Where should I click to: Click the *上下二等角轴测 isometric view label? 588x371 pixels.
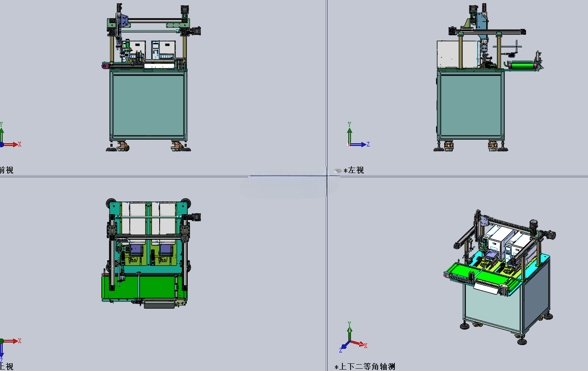tap(365, 367)
